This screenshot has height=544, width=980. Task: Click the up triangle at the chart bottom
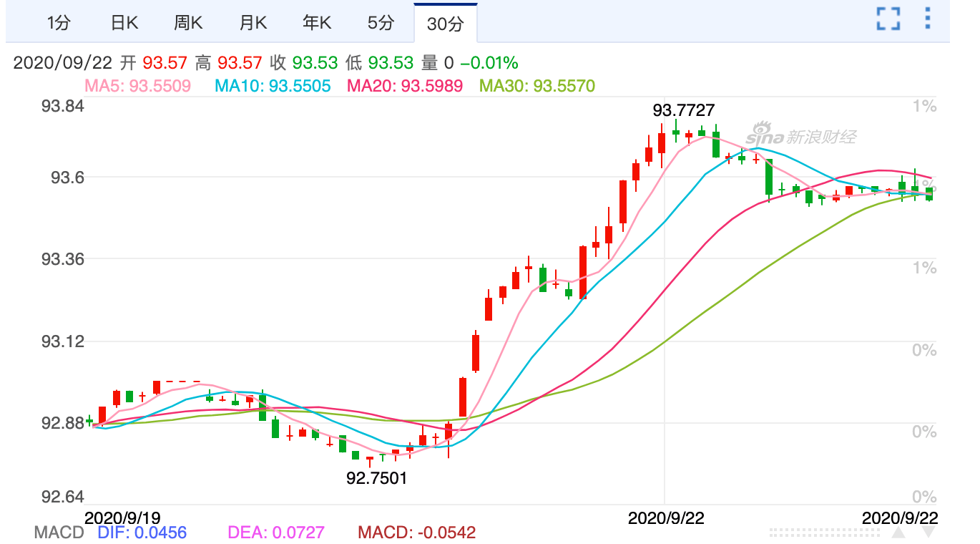(898, 533)
